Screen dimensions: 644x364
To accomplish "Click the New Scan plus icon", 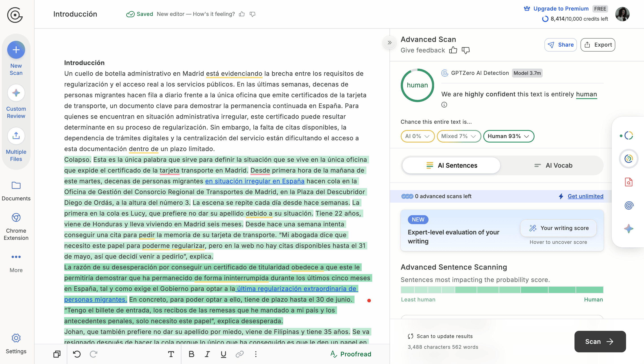I will tap(16, 50).
